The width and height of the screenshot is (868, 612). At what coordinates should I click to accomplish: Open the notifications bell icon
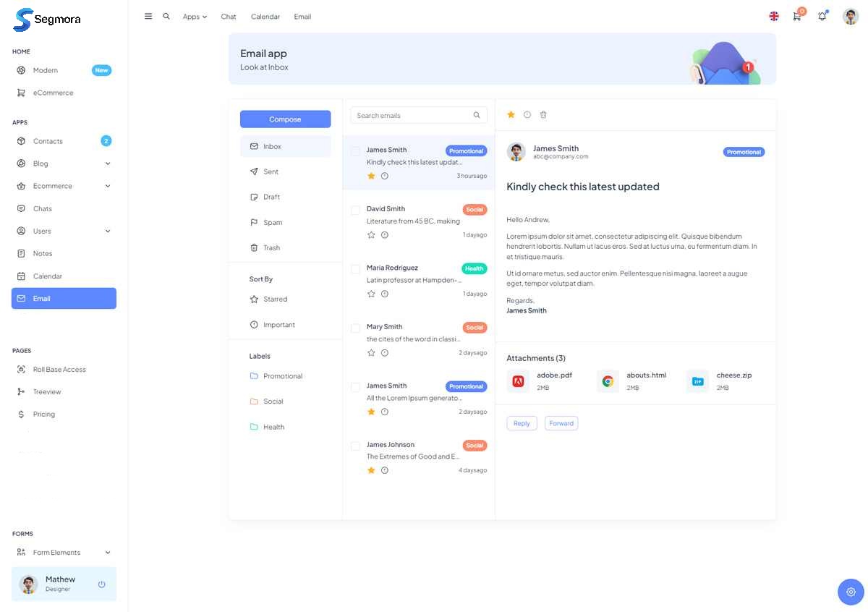point(822,17)
